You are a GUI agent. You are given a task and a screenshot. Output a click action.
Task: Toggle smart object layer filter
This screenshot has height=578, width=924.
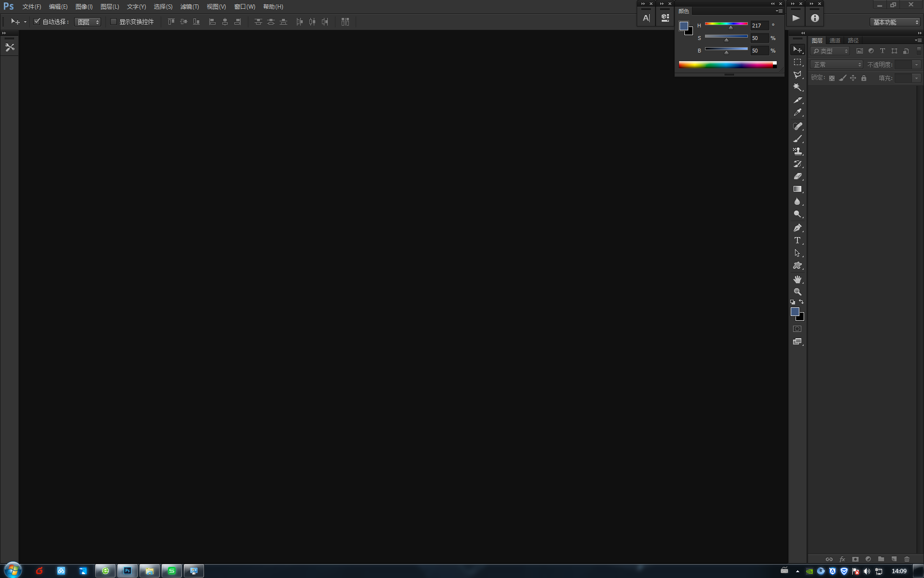pos(906,51)
